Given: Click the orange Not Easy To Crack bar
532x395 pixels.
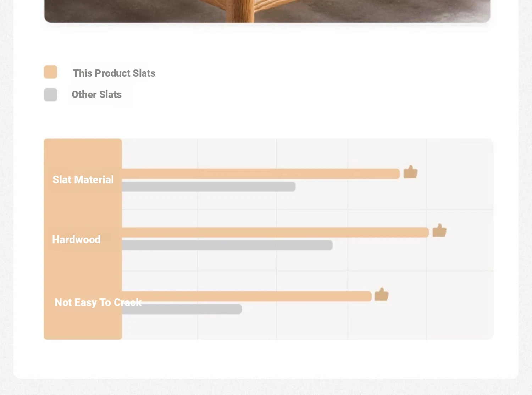Looking at the screenshot, I should click(255, 296).
